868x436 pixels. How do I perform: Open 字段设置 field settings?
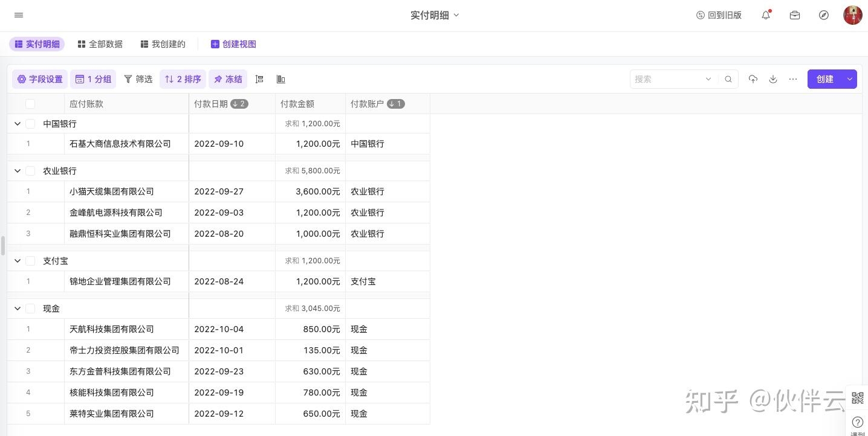click(x=40, y=79)
